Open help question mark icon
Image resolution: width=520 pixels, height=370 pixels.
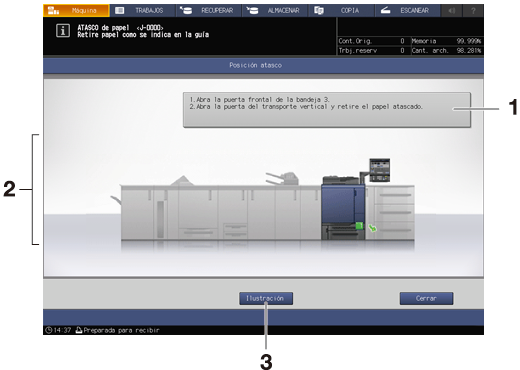pyautogui.click(x=473, y=11)
